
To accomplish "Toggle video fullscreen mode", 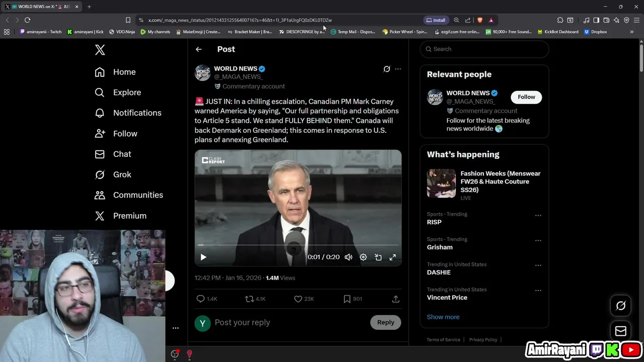I will coord(392,257).
